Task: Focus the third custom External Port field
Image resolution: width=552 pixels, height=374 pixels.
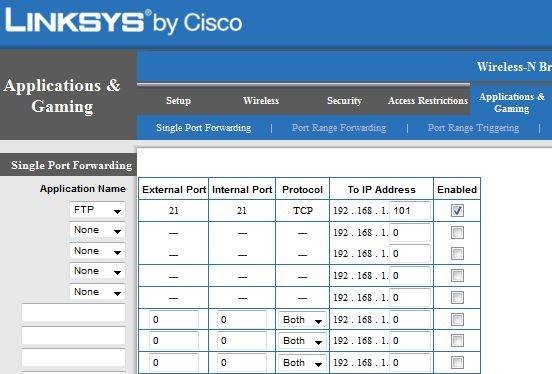Action: pos(174,363)
